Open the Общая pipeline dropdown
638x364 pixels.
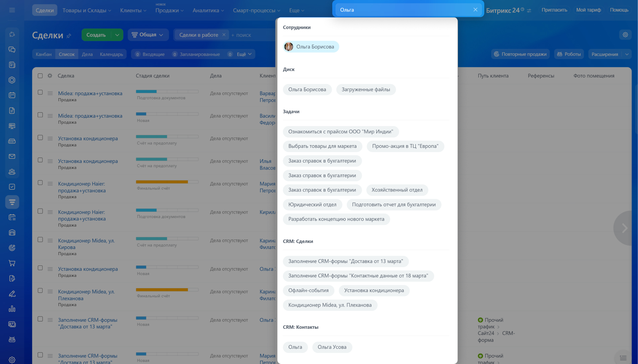tap(148, 35)
